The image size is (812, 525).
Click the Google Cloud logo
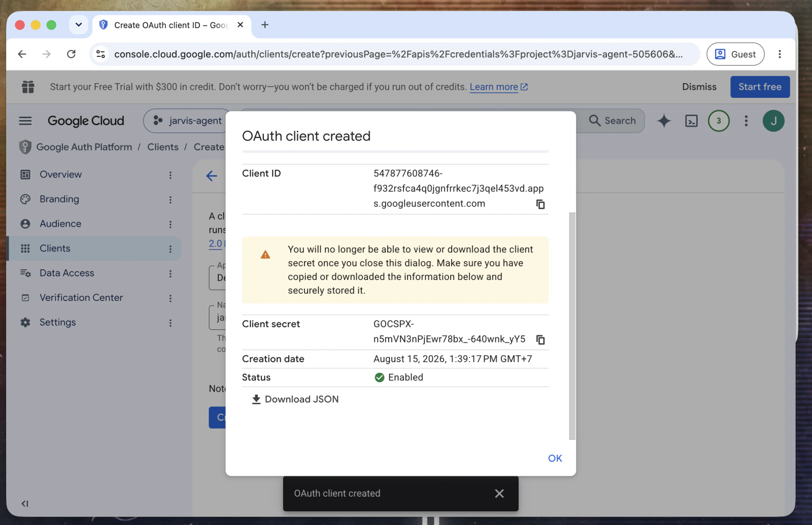click(86, 121)
